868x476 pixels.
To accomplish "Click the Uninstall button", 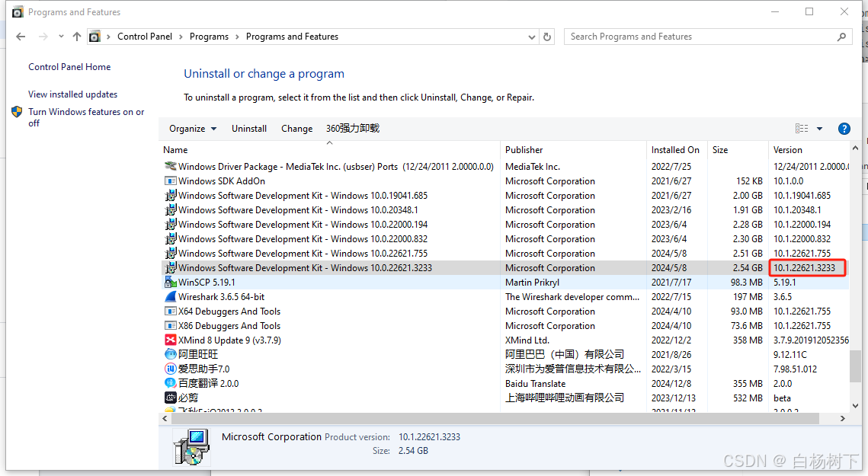I will point(248,128).
